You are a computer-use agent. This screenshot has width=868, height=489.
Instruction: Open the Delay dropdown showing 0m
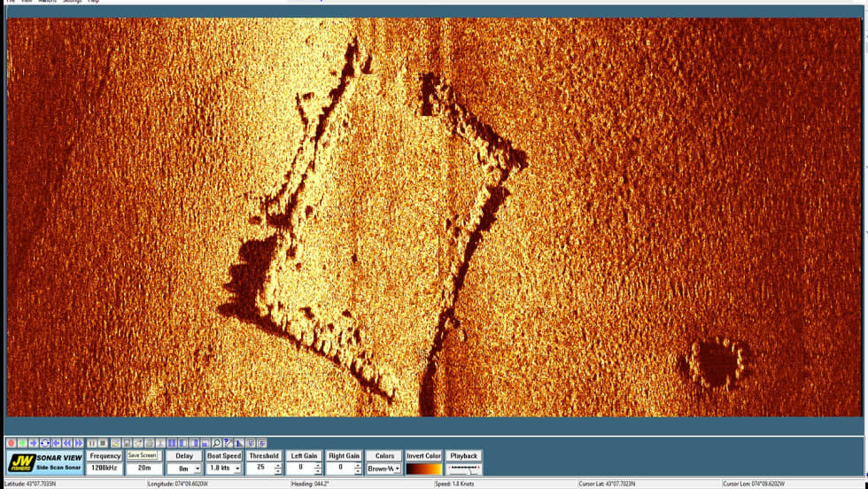pyautogui.click(x=197, y=469)
